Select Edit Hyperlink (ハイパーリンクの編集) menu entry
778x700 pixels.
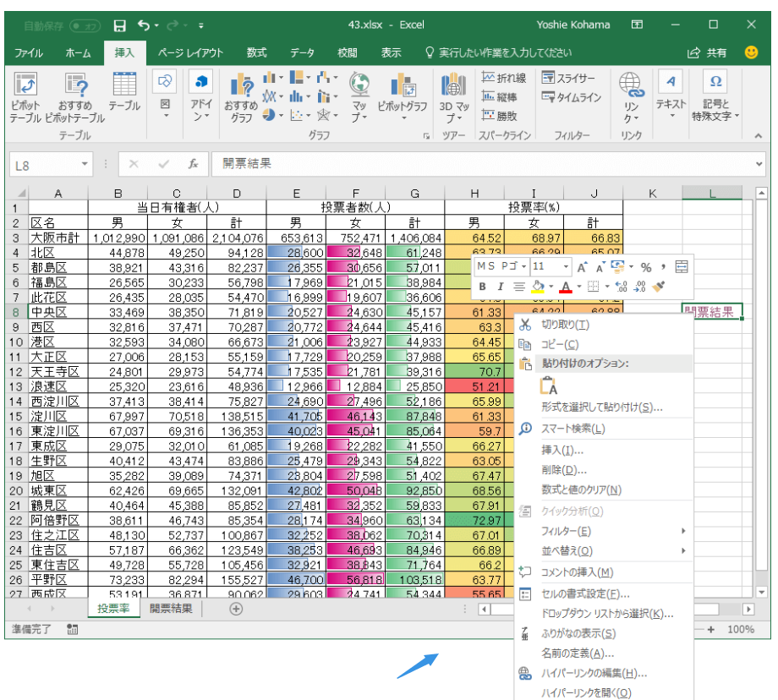[x=604, y=673]
